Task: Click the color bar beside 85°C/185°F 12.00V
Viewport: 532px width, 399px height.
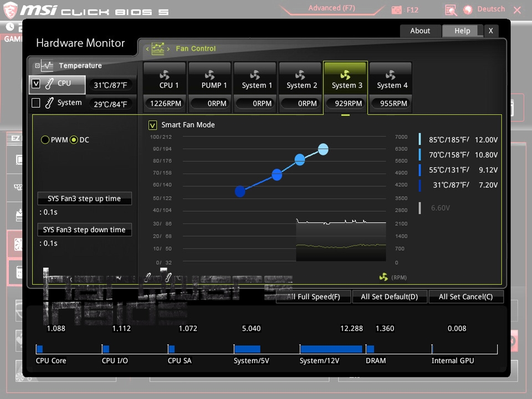Action: (420, 140)
